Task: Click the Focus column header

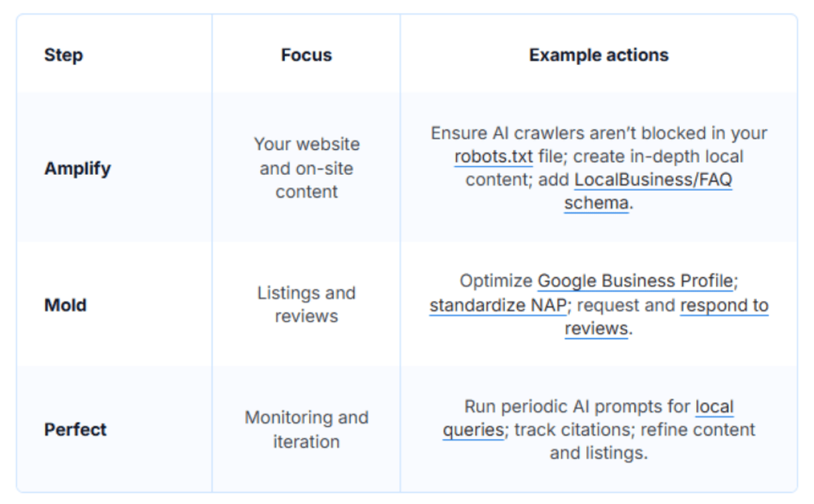Action: click(306, 55)
